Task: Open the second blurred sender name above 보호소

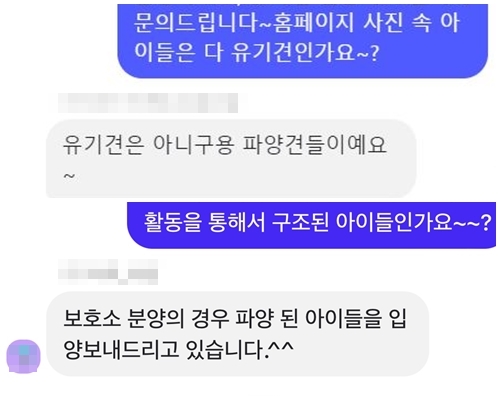Action: coord(108,272)
